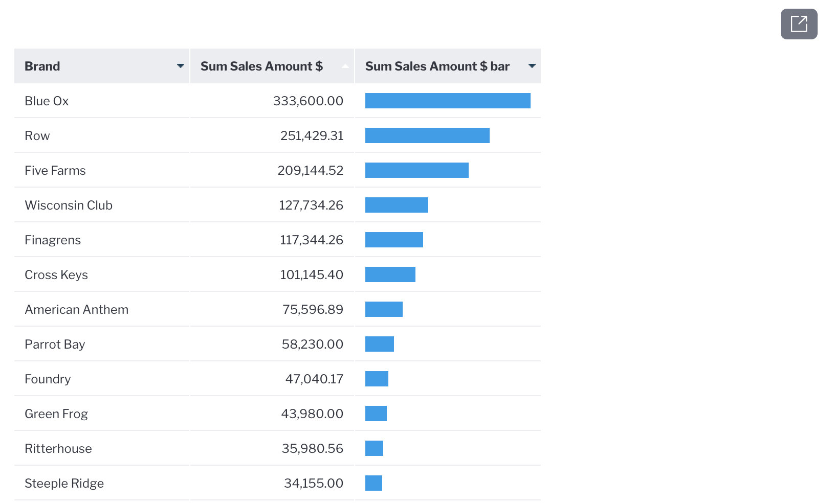
Task: Select the Wisconsin Club brand cell
Action: 102,205
